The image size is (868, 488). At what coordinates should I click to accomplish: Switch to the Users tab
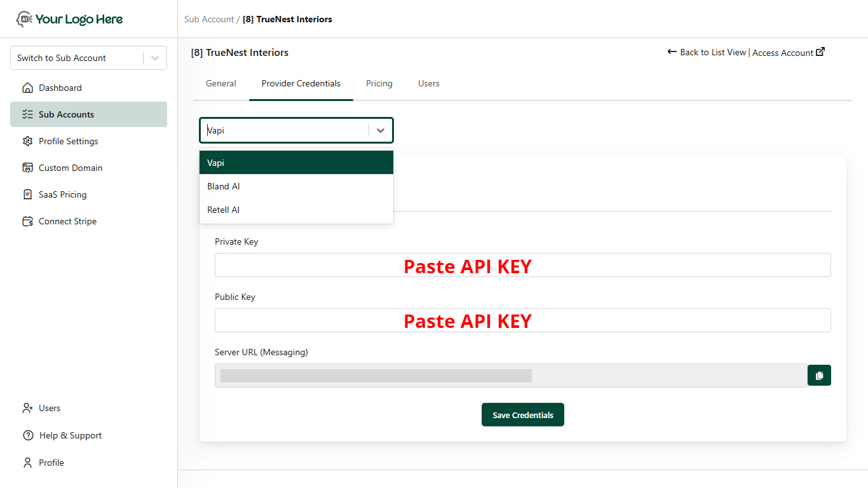point(429,83)
